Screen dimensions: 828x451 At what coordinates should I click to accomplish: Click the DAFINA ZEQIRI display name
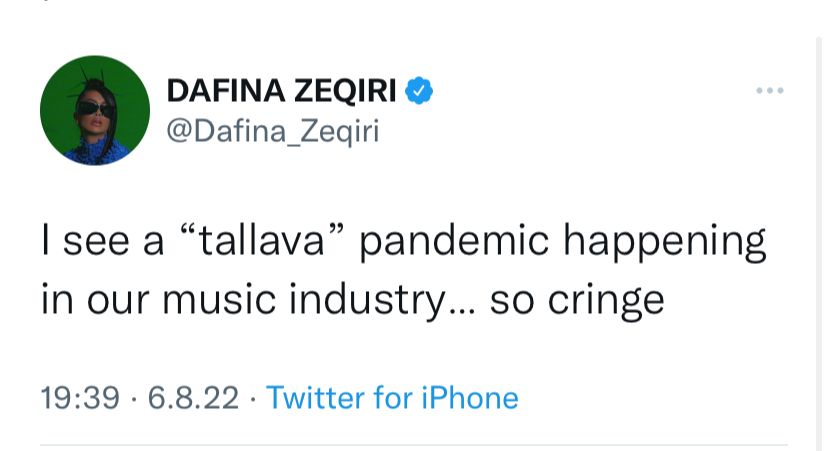[x=284, y=91]
